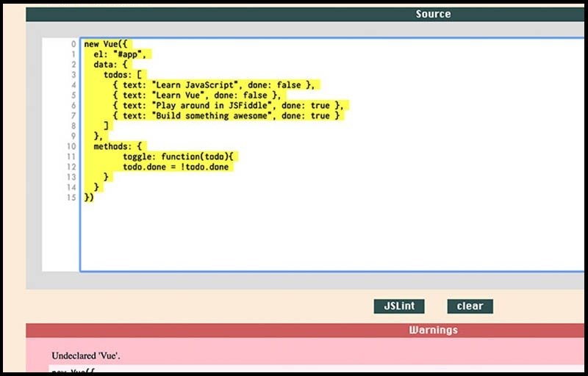Click the "data: {" code line
The width and height of the screenshot is (588, 376).
coord(111,65)
